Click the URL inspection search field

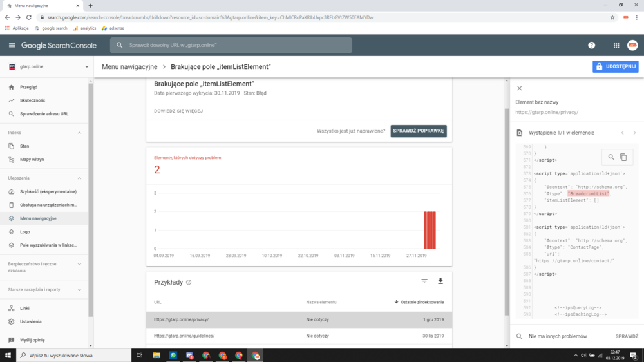(x=232, y=46)
